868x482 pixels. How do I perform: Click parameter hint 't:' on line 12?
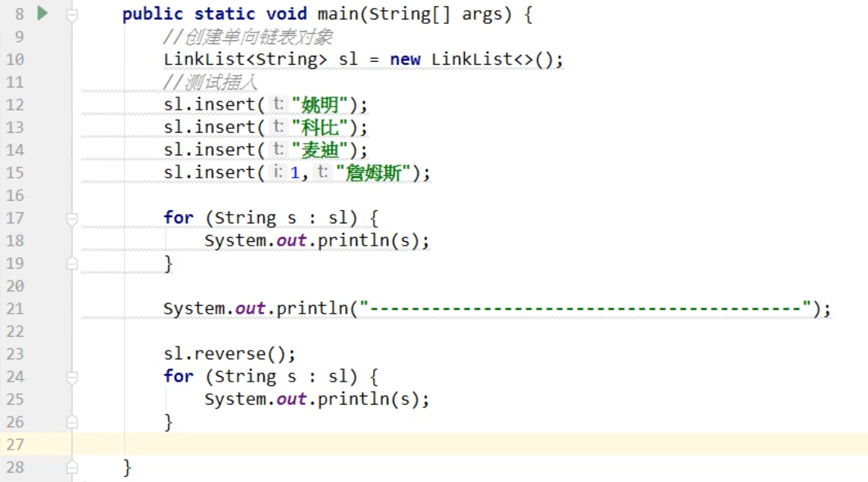click(277, 104)
